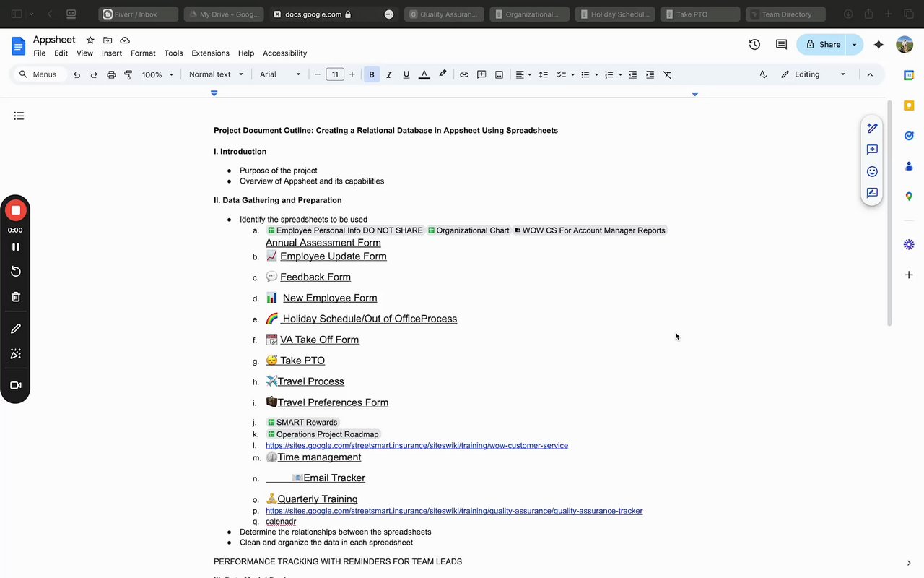
Task: Click the restart recording icon
Action: [15, 272]
